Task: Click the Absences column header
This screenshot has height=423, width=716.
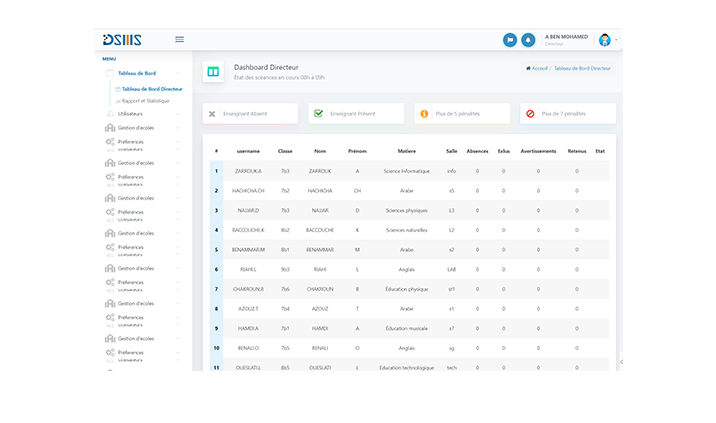Action: (477, 151)
